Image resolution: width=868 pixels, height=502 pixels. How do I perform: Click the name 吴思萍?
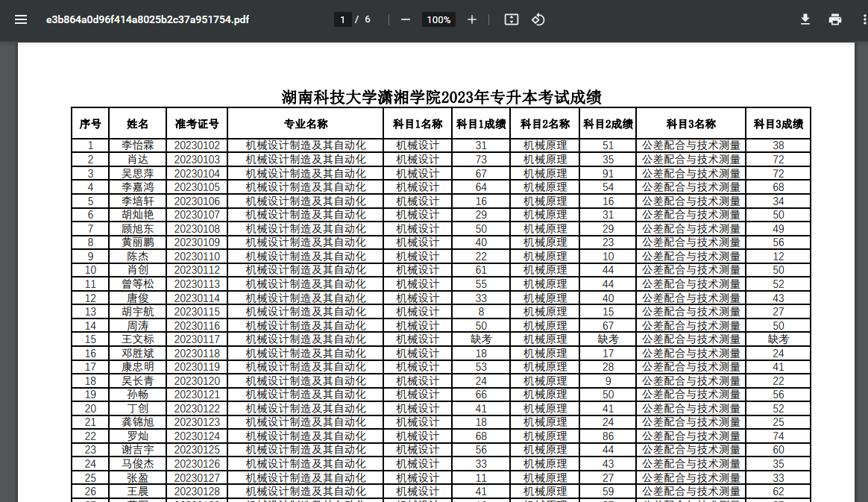[x=138, y=173]
